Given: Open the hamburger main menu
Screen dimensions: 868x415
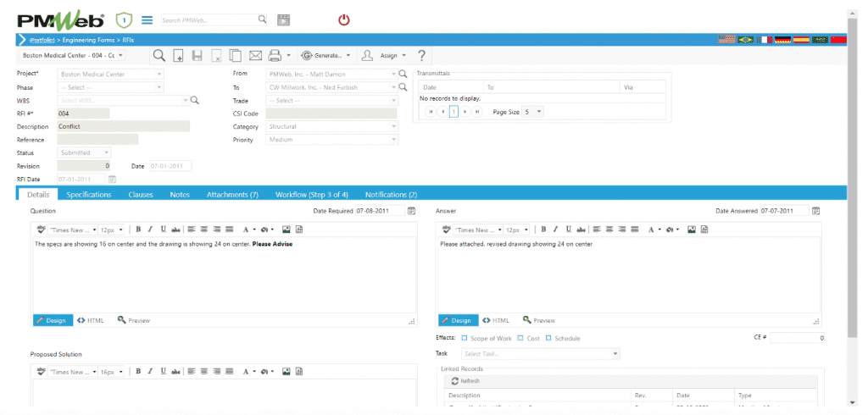Looking at the screenshot, I should pos(147,20).
